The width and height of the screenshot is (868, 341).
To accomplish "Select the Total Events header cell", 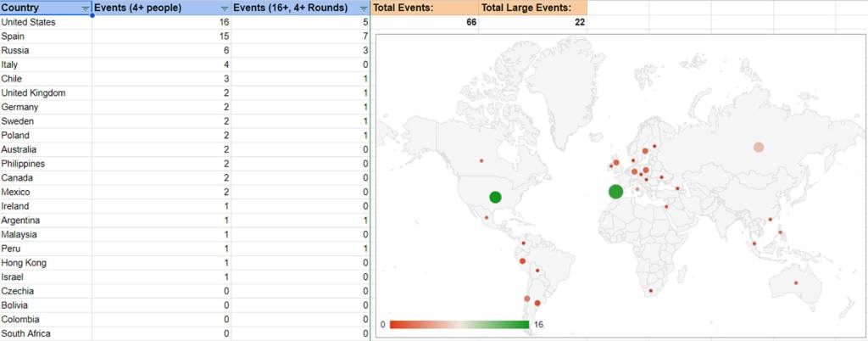I will click(x=424, y=8).
